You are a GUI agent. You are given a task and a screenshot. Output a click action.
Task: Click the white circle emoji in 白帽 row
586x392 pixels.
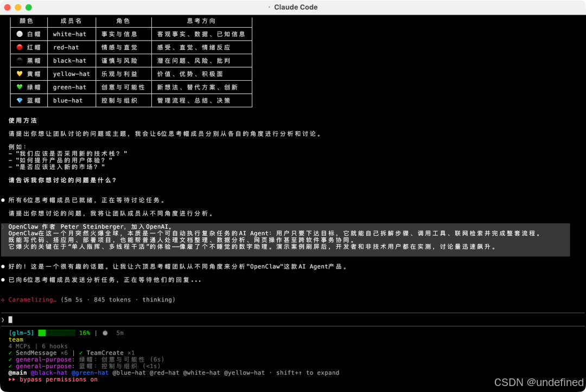pyautogui.click(x=20, y=34)
